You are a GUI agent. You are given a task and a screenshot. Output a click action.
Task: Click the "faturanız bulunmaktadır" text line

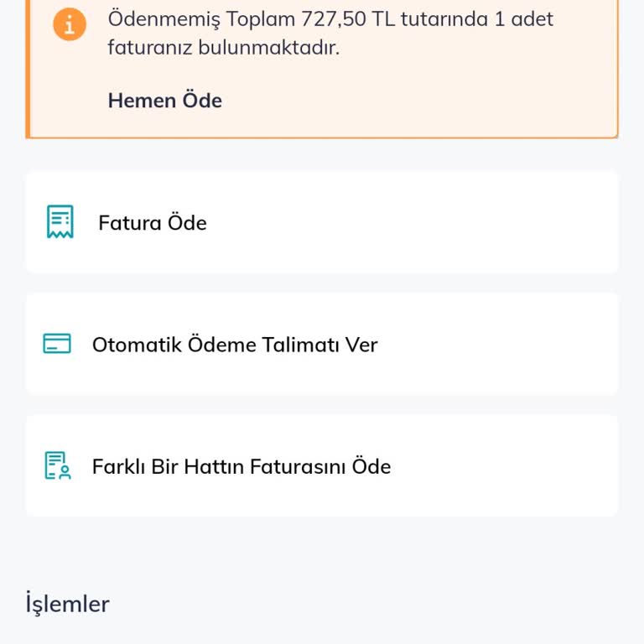pos(224,47)
